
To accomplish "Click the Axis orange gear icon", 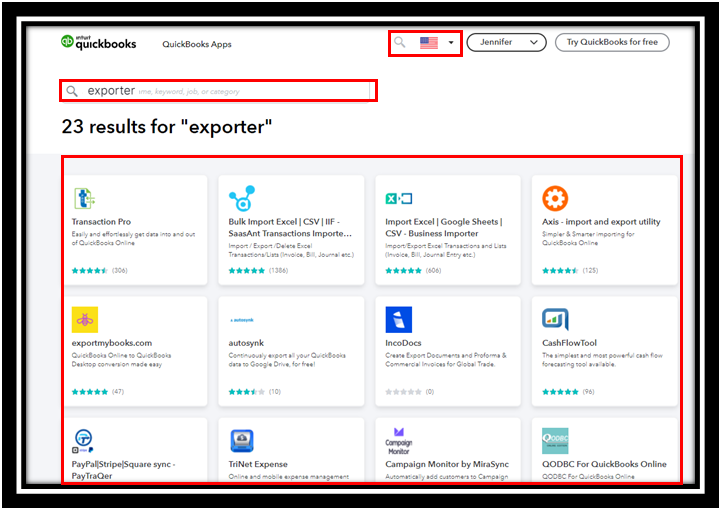I will tap(555, 198).
